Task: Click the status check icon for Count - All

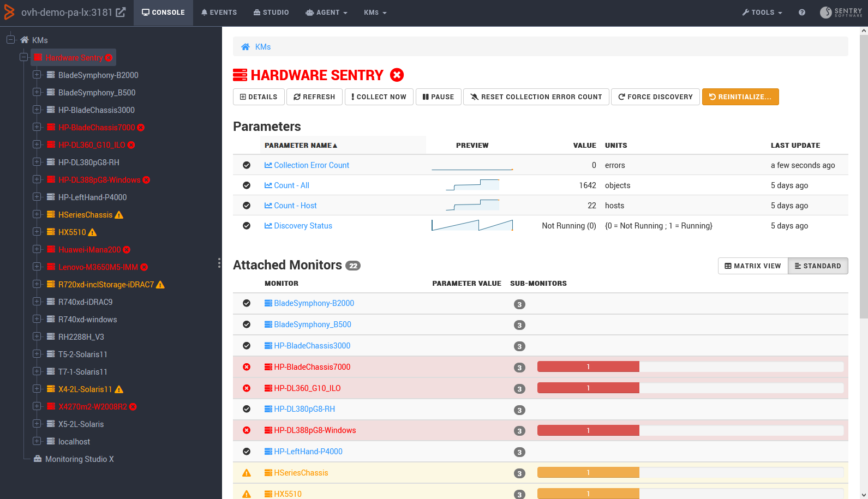Action: pos(247,185)
